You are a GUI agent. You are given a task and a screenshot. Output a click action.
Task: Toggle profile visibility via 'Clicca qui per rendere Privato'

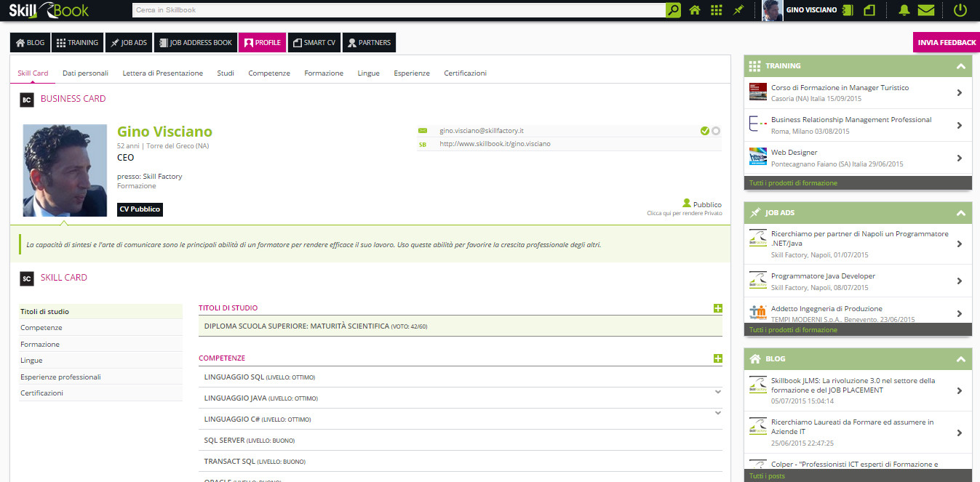click(x=684, y=214)
